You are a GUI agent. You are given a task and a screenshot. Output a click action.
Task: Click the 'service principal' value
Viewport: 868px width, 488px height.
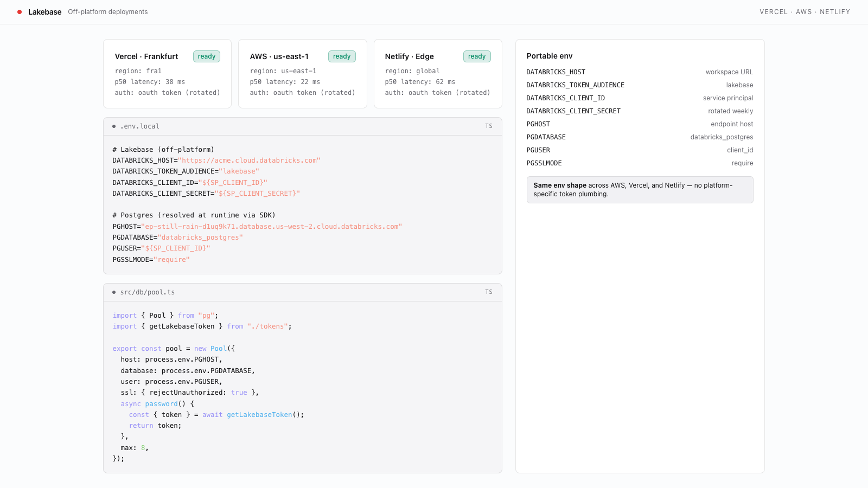tap(728, 98)
